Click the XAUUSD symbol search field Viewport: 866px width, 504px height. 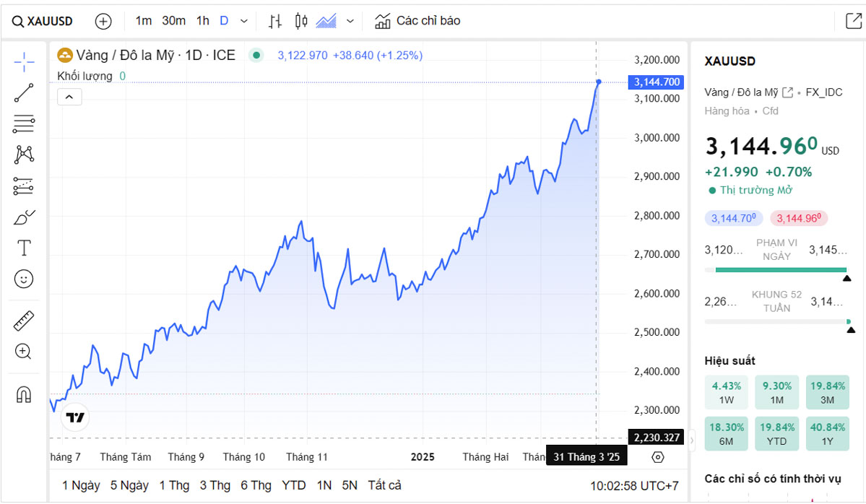point(43,21)
